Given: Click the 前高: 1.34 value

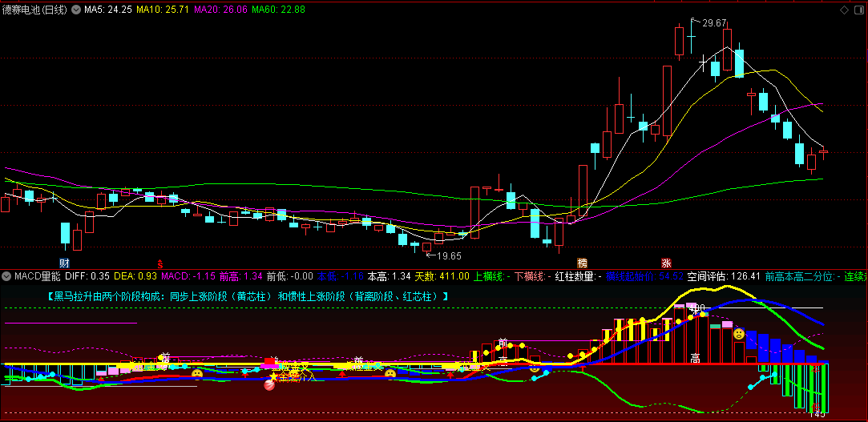Looking at the screenshot, I should [240, 276].
